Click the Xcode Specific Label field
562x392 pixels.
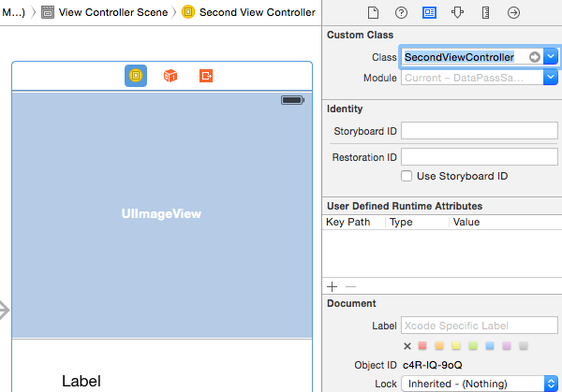tap(480, 326)
